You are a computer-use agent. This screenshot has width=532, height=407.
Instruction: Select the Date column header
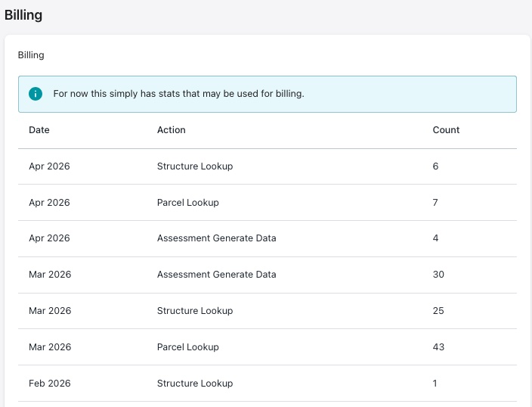pyautogui.click(x=39, y=130)
